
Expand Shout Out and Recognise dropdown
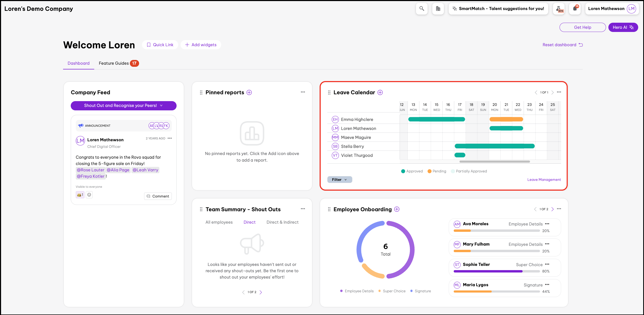tap(124, 106)
